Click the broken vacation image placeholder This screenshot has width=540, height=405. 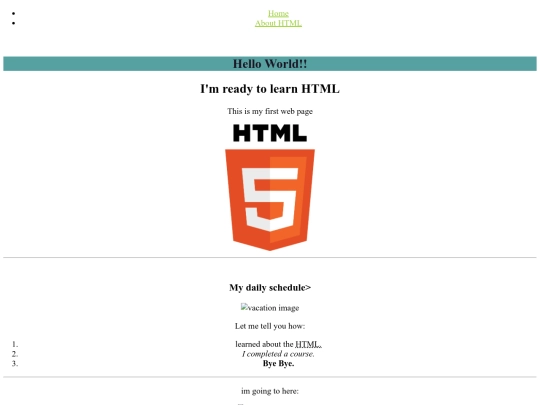tap(270, 308)
